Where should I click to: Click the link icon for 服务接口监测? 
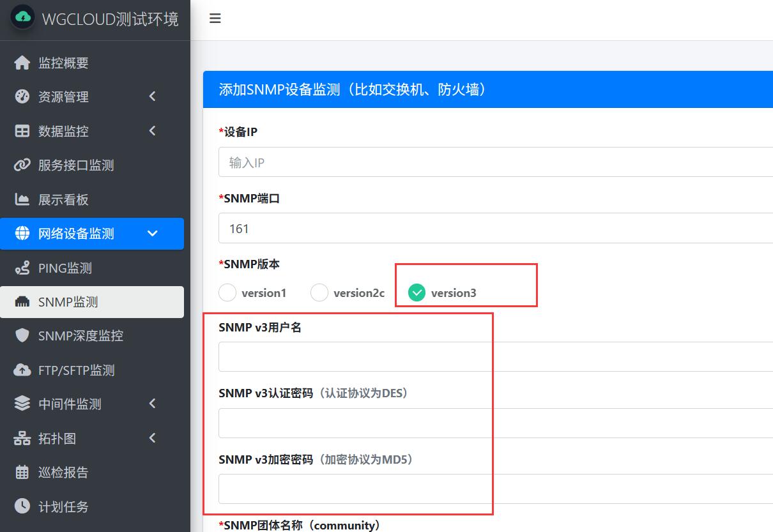click(22, 165)
